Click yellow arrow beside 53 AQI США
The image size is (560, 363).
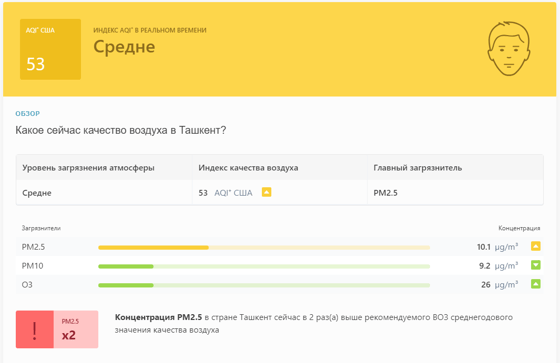click(266, 192)
